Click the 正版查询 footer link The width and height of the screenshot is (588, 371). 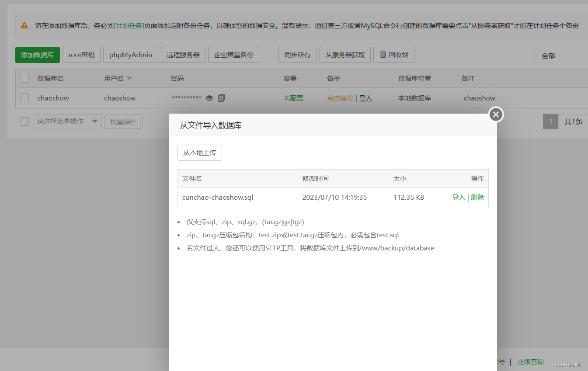click(531, 361)
